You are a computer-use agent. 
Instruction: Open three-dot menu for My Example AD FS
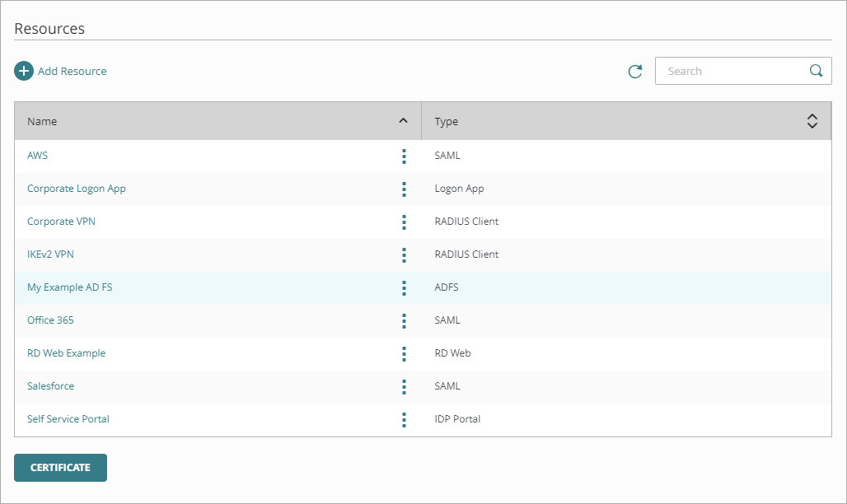click(404, 287)
